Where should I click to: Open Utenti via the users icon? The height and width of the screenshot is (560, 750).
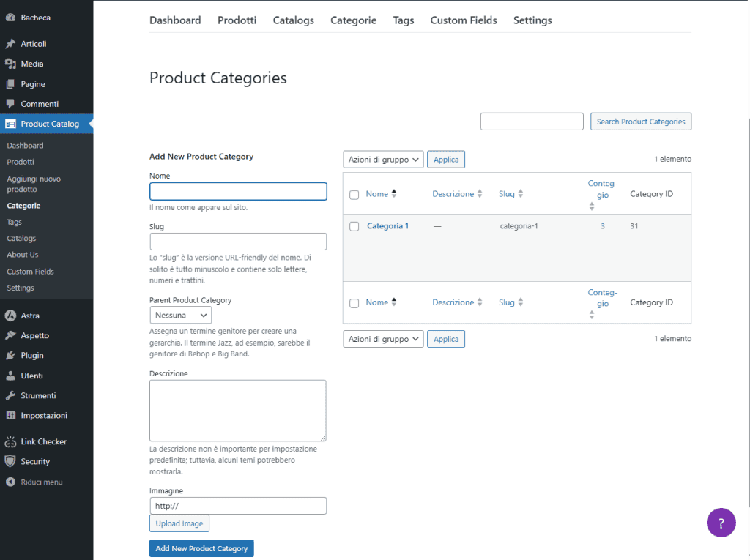pos(10,376)
